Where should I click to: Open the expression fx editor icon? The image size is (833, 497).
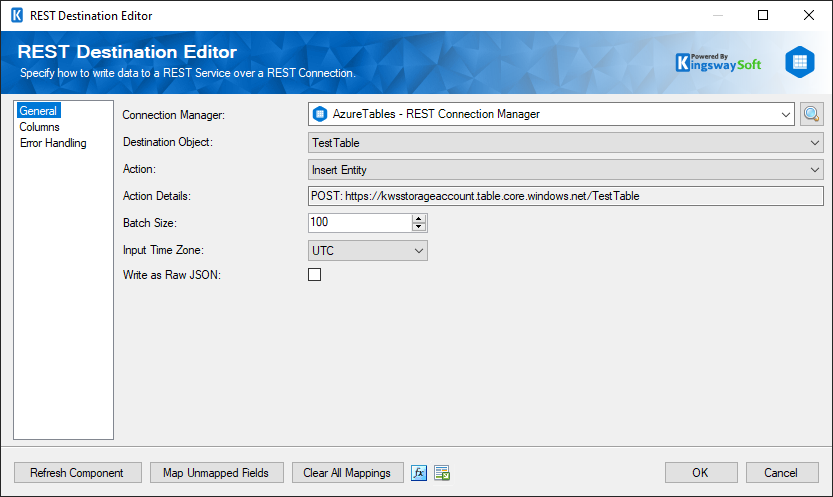tap(419, 473)
